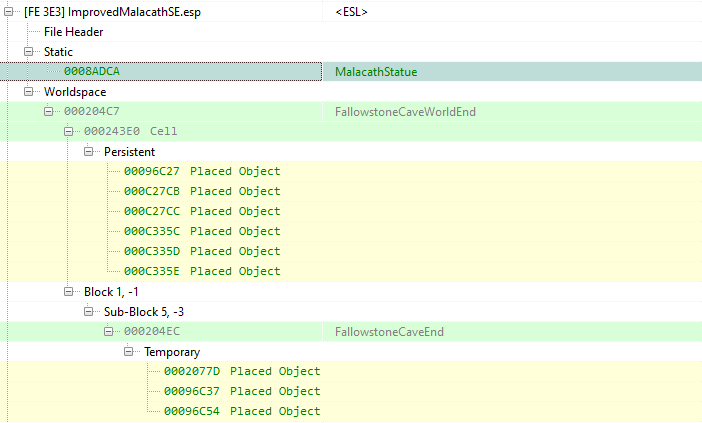Viewport: 702px width, 423px height.
Task: Select 000C27CC Placed Object
Action: (x=202, y=211)
